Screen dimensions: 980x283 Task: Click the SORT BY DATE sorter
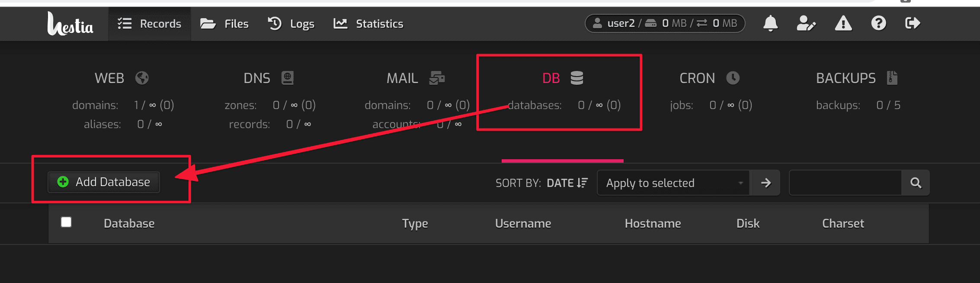567,183
